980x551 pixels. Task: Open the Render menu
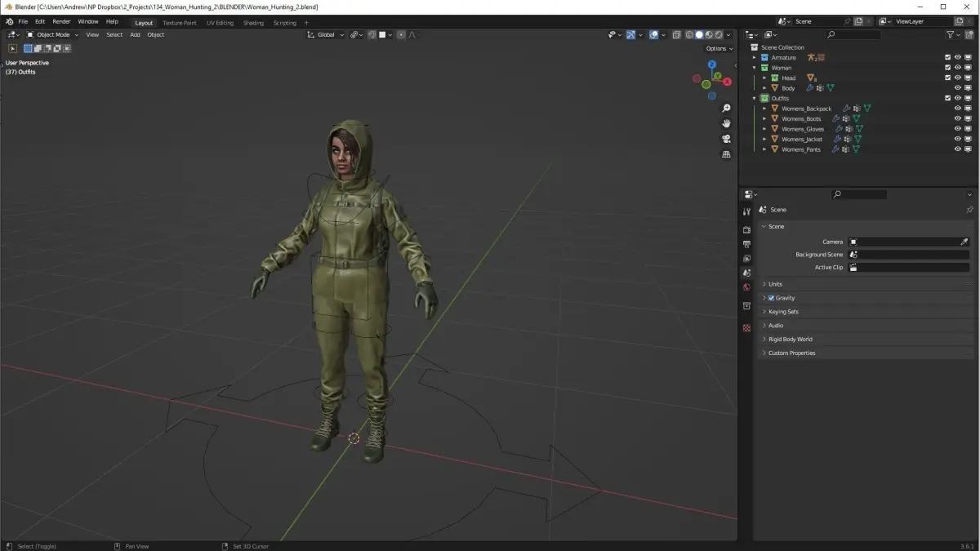61,21
